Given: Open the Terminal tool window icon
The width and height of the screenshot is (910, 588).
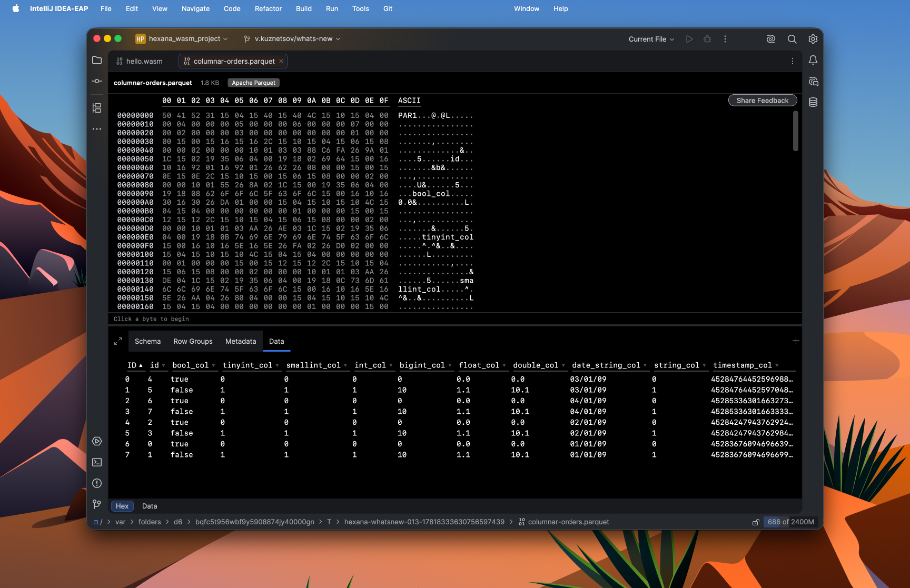Looking at the screenshot, I should pyautogui.click(x=97, y=462).
